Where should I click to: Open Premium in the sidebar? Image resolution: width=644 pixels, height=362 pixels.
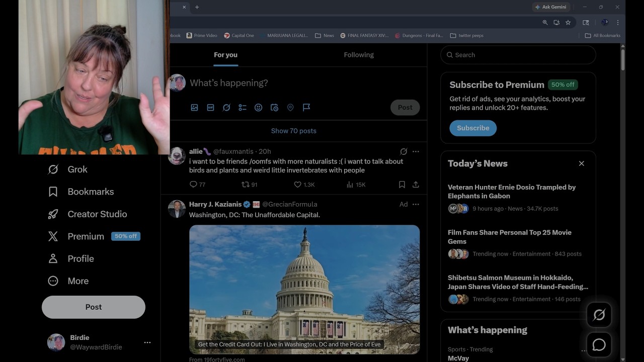pos(94,236)
